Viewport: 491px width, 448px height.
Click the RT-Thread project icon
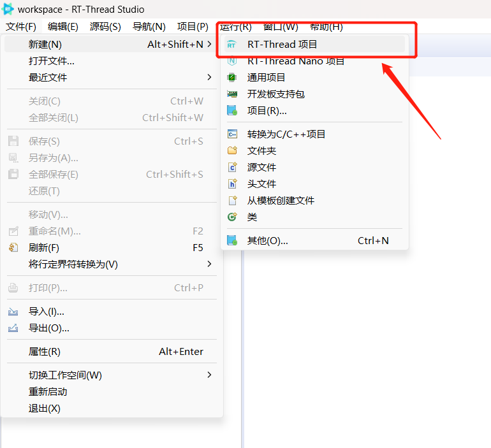pos(231,45)
